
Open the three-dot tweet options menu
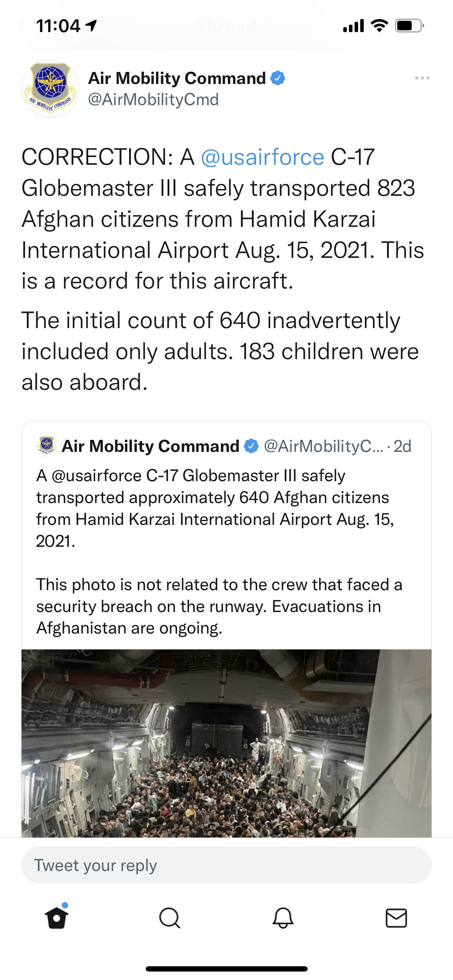pyautogui.click(x=422, y=78)
